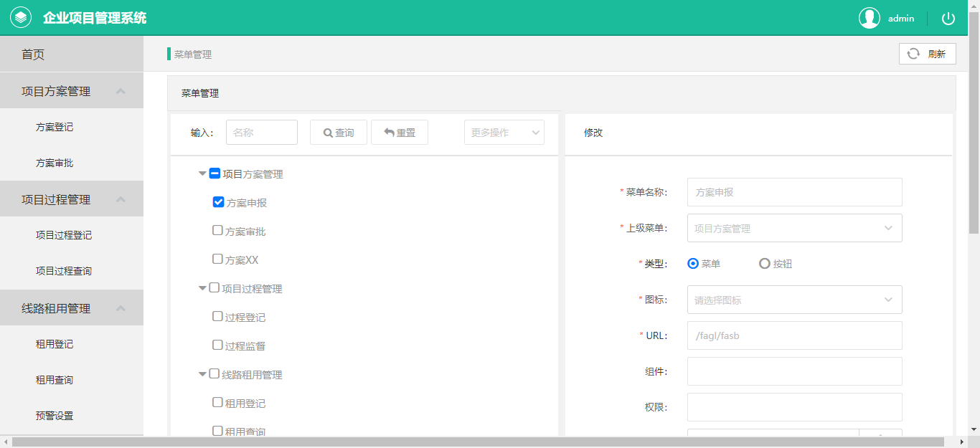The image size is (980, 448).
Task: Click the undo arrow icon in 重置 button
Action: pos(390,133)
